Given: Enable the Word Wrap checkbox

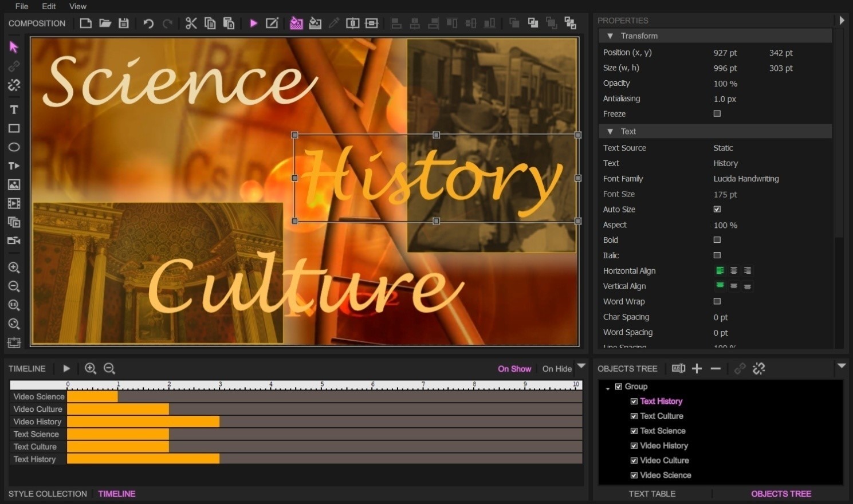Looking at the screenshot, I should (x=717, y=301).
